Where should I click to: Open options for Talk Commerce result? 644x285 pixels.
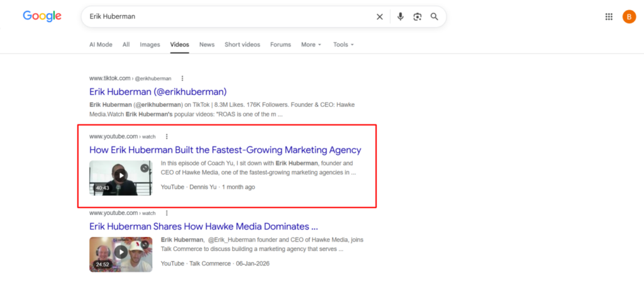coord(166,213)
